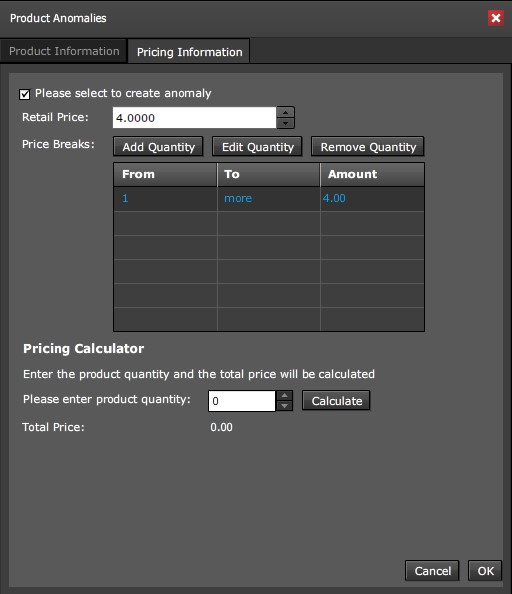
Task: Select the 'more' cell in To column
Action: (268, 199)
